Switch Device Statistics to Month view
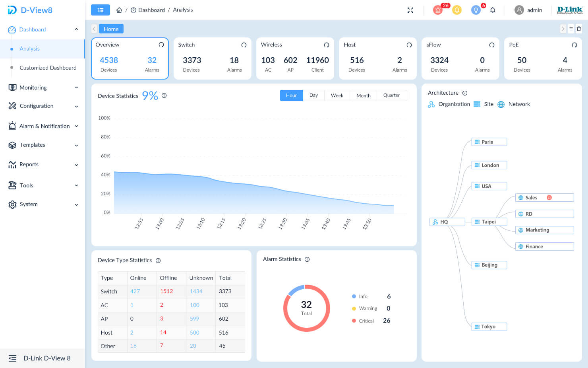The image size is (588, 368). (363, 95)
